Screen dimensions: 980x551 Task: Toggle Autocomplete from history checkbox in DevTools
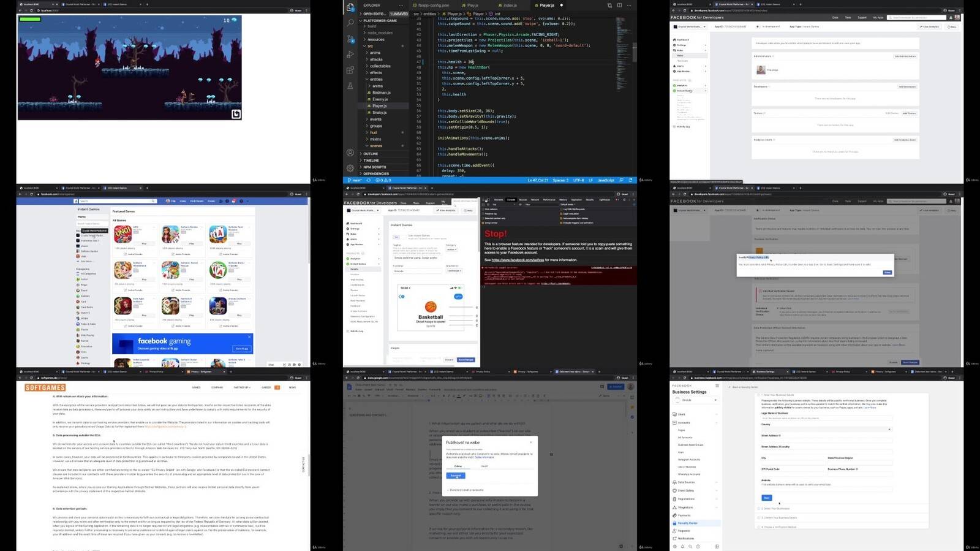click(560, 218)
